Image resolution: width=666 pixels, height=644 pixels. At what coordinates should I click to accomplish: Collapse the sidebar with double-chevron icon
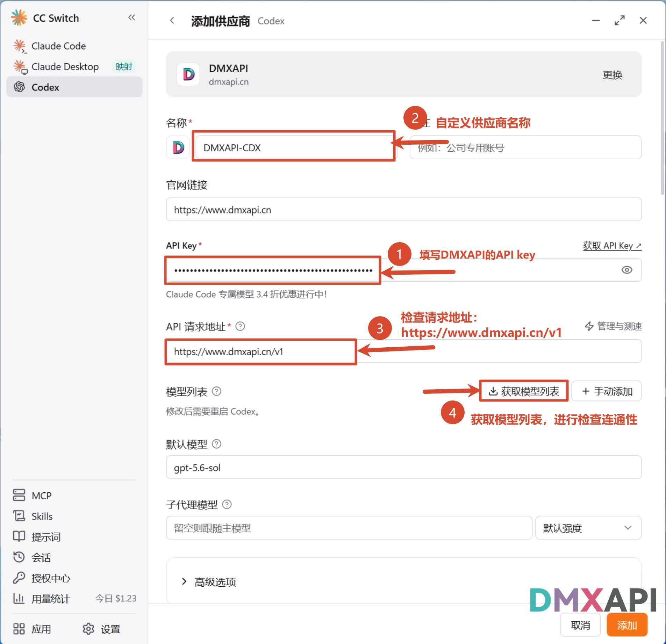coord(131,17)
